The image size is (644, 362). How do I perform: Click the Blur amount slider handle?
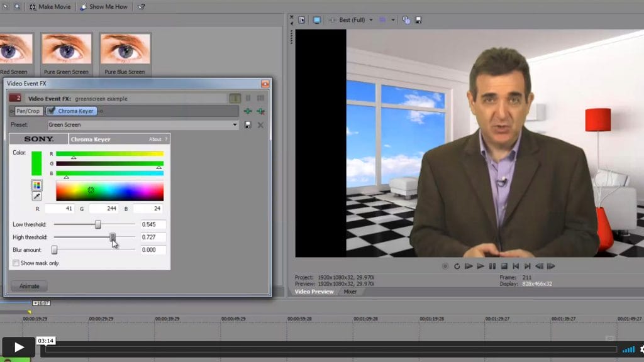click(x=54, y=250)
